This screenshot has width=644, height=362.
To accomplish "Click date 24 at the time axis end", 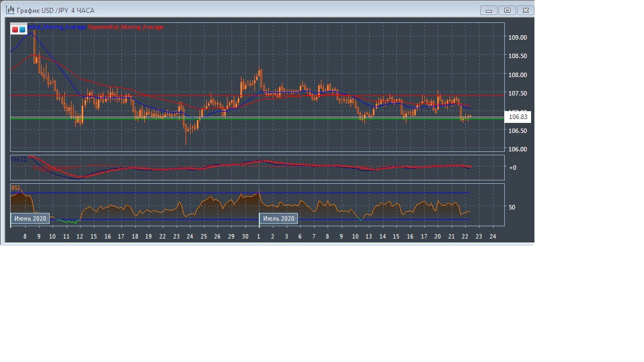I will [493, 236].
